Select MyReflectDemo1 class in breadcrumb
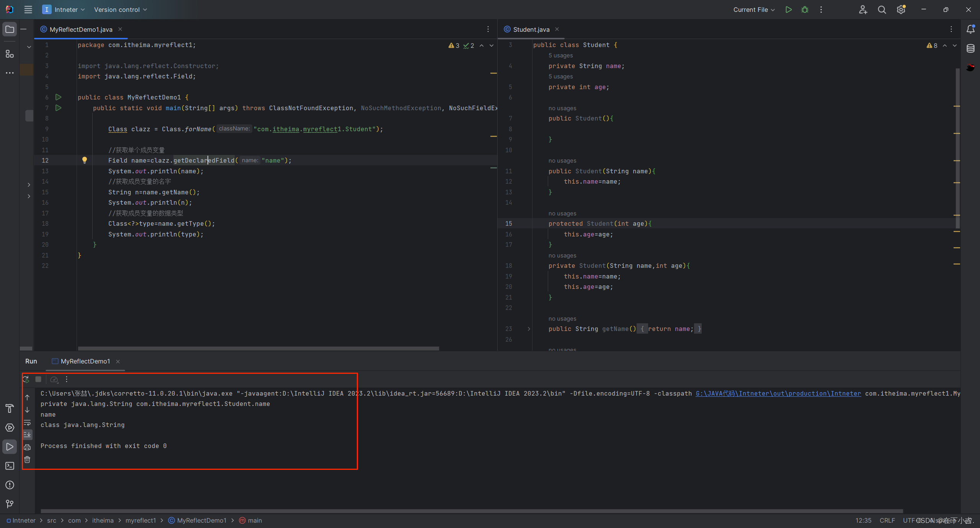 [198, 520]
